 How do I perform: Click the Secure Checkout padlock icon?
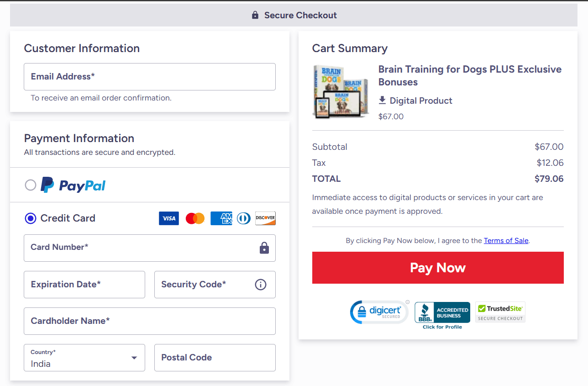(255, 15)
